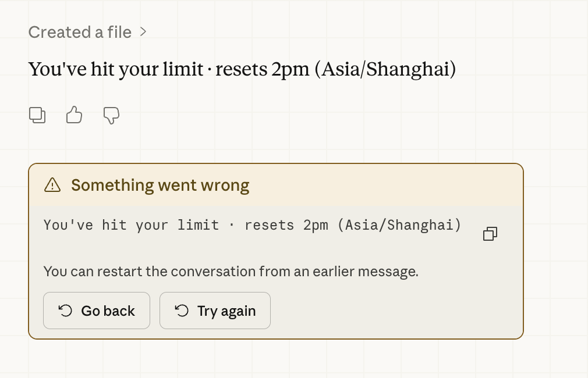Copy the error details inside the warning box
The width and height of the screenshot is (588, 378).
pyautogui.click(x=490, y=234)
